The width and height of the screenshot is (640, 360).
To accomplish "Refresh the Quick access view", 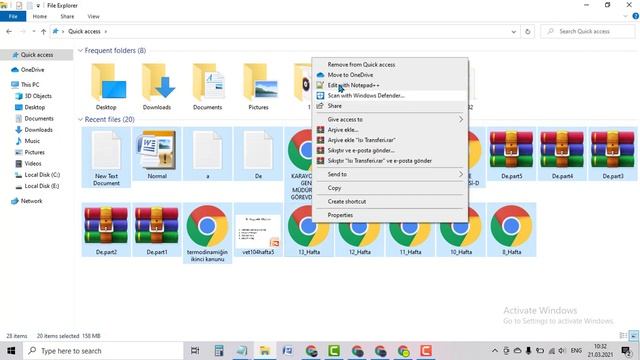I will click(528, 31).
